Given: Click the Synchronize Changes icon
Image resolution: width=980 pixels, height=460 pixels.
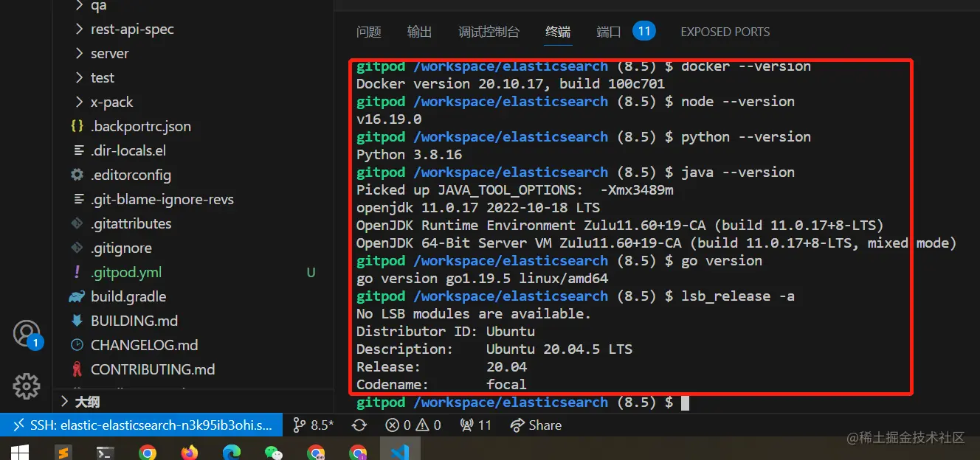Looking at the screenshot, I should pos(359,425).
